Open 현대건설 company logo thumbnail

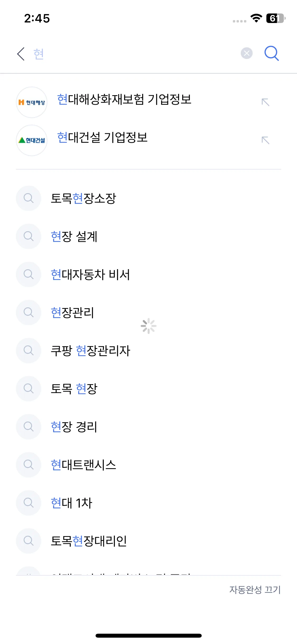pos(32,140)
